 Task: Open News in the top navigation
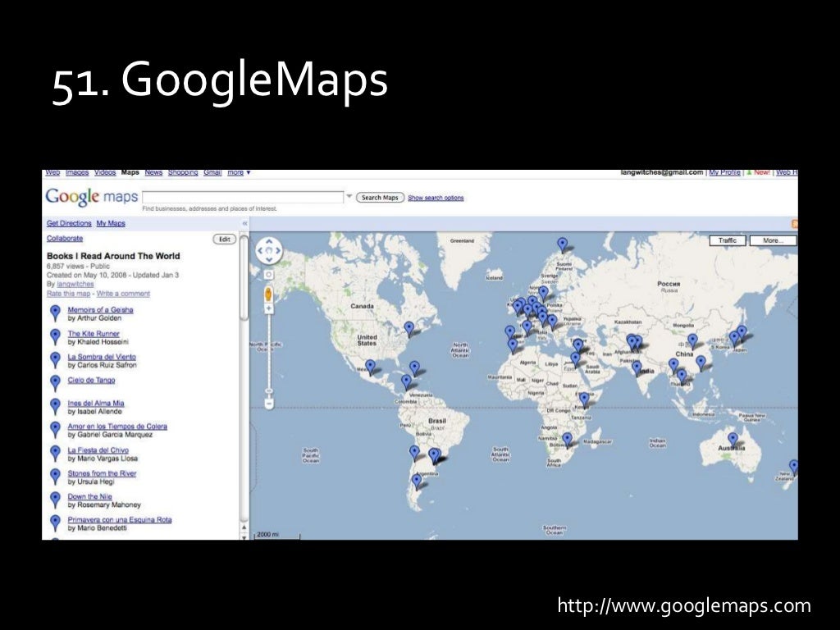coord(153,172)
